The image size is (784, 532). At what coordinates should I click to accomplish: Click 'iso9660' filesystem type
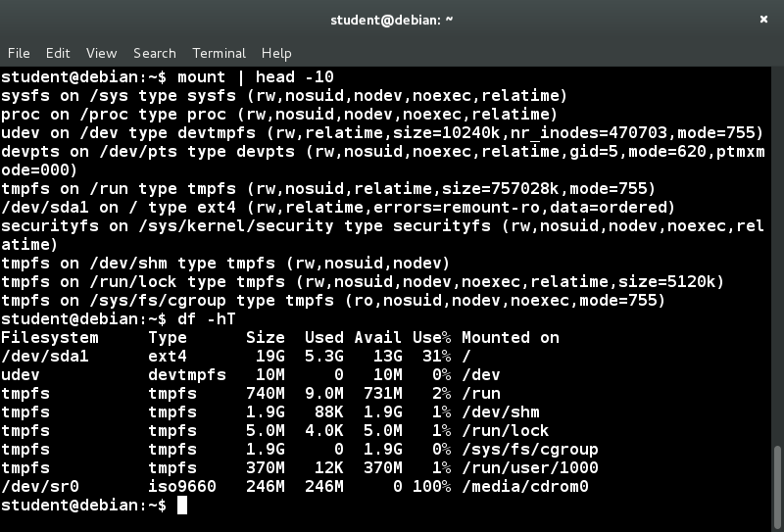click(182, 487)
